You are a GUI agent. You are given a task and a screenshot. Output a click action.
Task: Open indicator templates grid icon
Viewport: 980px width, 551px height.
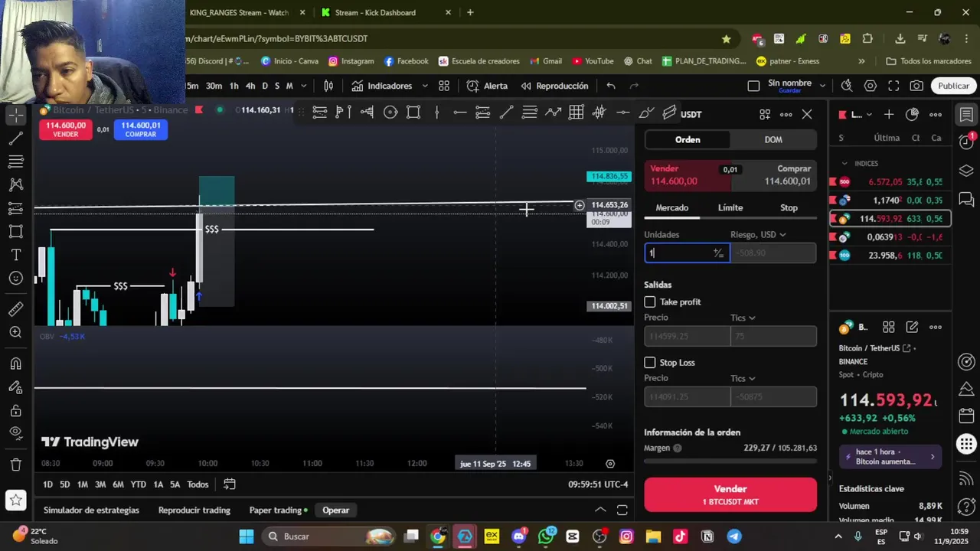(x=444, y=86)
